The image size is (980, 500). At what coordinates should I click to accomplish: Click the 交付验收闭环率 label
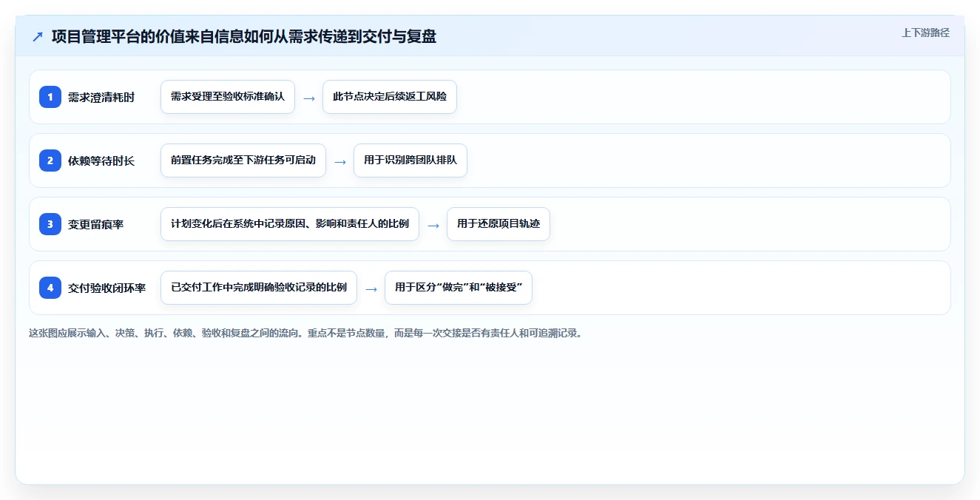coord(107,288)
